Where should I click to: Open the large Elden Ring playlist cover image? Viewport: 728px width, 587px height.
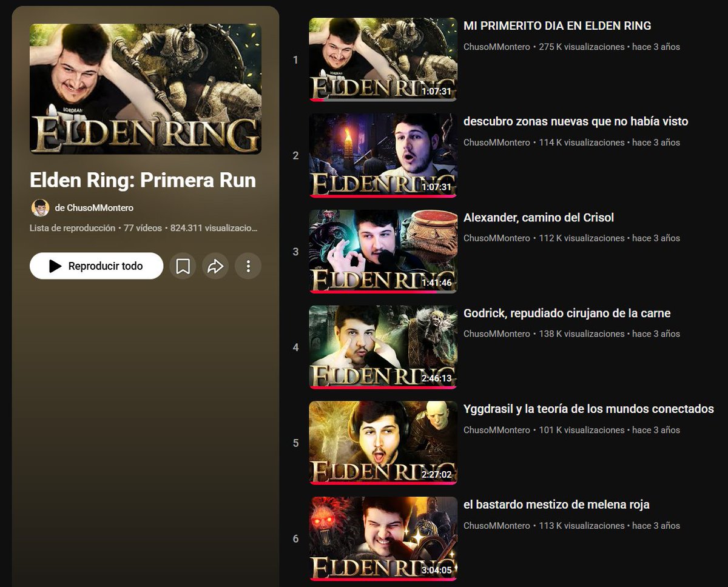(x=146, y=89)
